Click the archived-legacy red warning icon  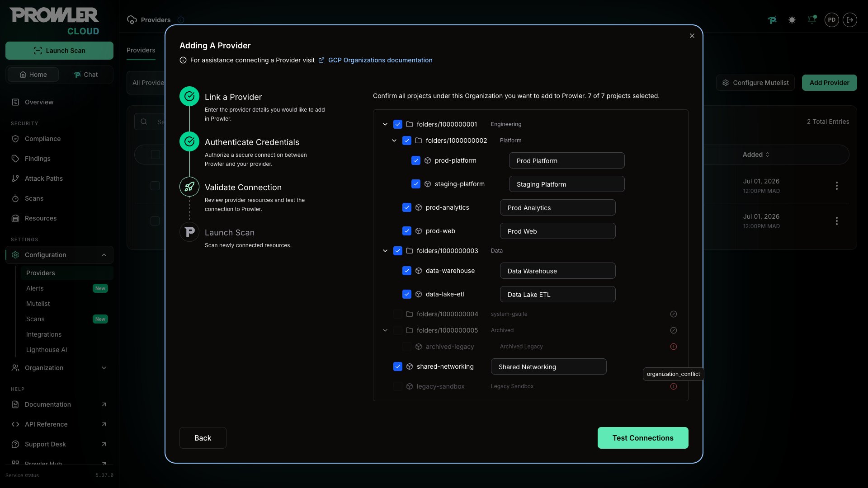click(x=673, y=347)
